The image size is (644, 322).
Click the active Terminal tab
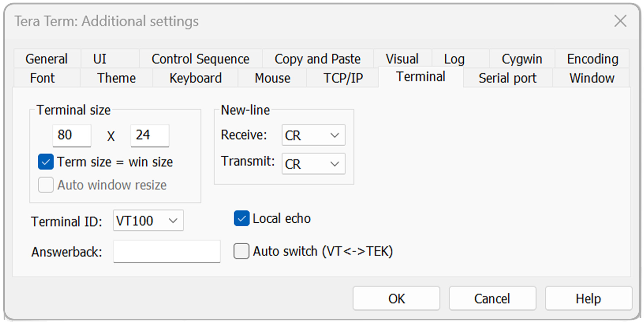click(421, 77)
